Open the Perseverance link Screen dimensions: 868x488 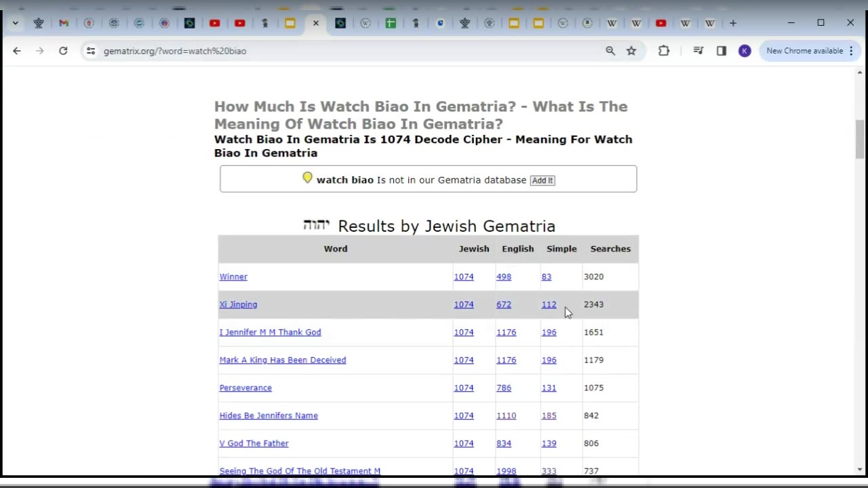tap(245, 388)
